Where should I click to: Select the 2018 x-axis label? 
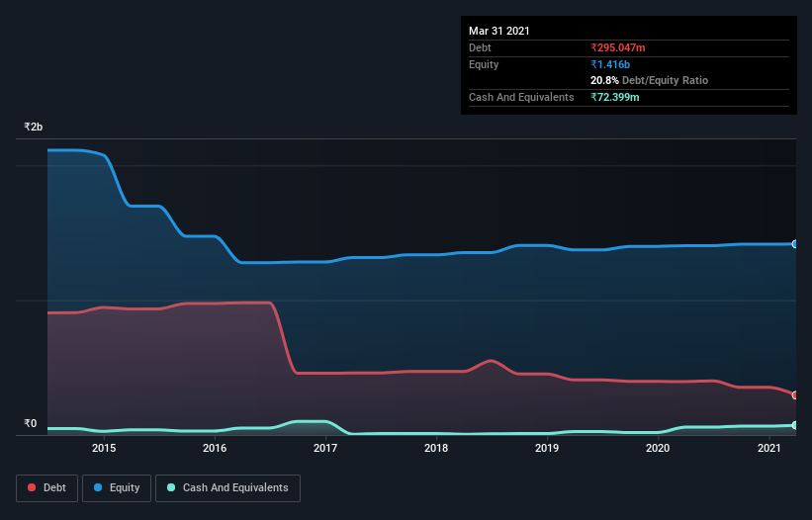tap(436, 448)
